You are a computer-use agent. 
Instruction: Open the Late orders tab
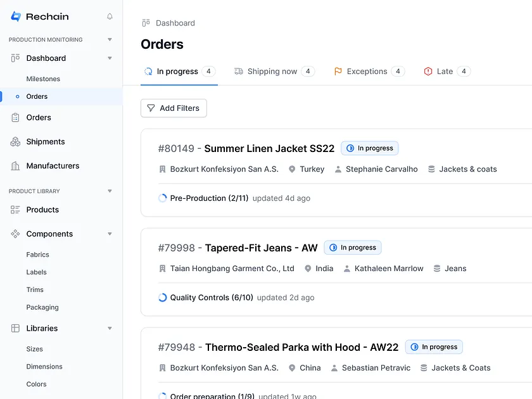click(447, 71)
